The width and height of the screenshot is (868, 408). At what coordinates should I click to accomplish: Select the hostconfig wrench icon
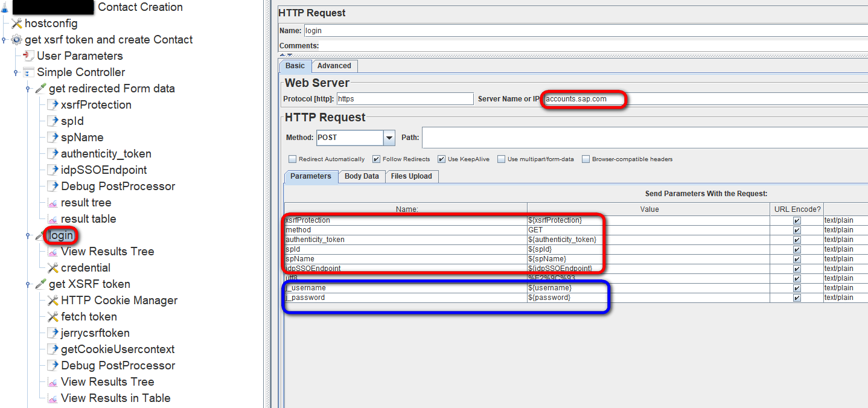tap(17, 24)
